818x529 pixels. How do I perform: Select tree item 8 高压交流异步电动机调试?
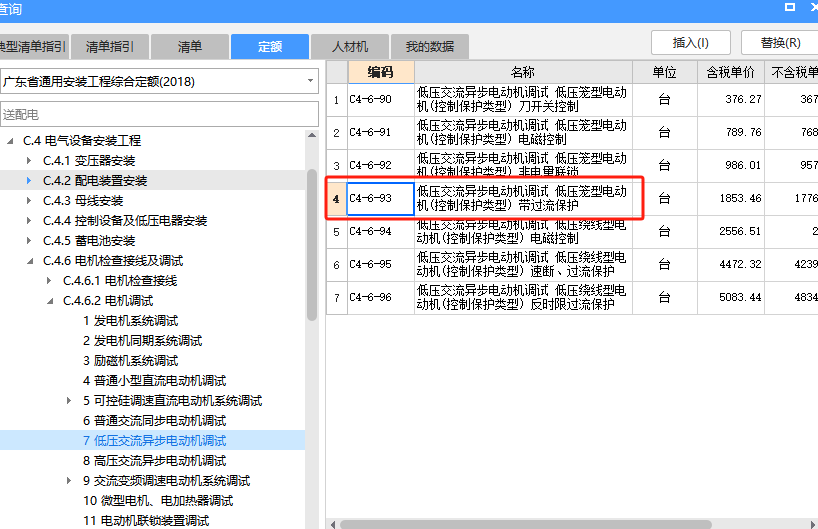pyautogui.click(x=154, y=461)
